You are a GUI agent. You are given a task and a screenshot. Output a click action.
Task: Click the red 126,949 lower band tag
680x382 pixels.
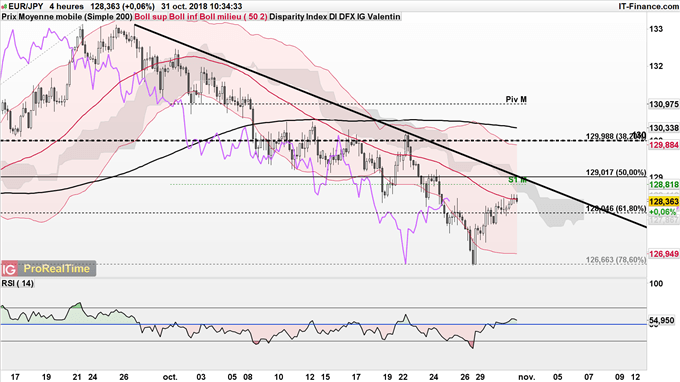point(664,254)
